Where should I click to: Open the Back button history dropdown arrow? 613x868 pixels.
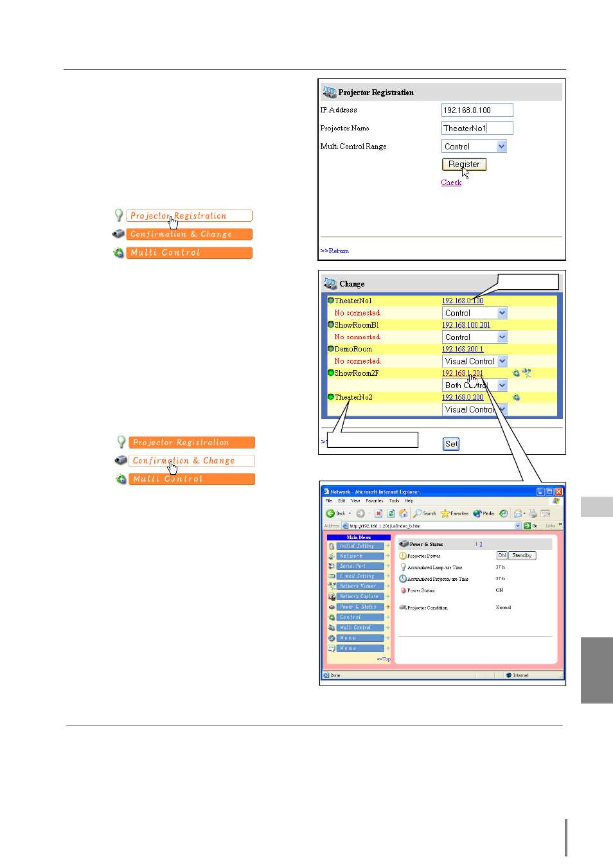pyautogui.click(x=350, y=513)
